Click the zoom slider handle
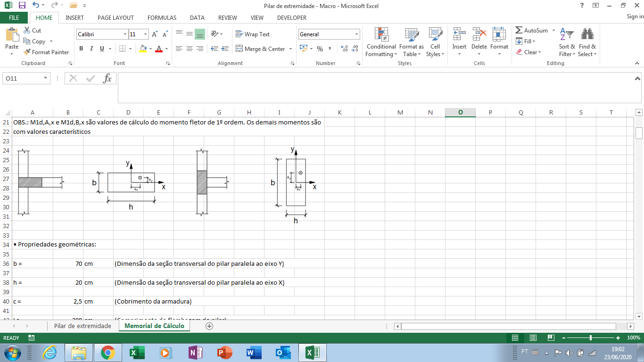The image size is (644, 362). pos(591,338)
